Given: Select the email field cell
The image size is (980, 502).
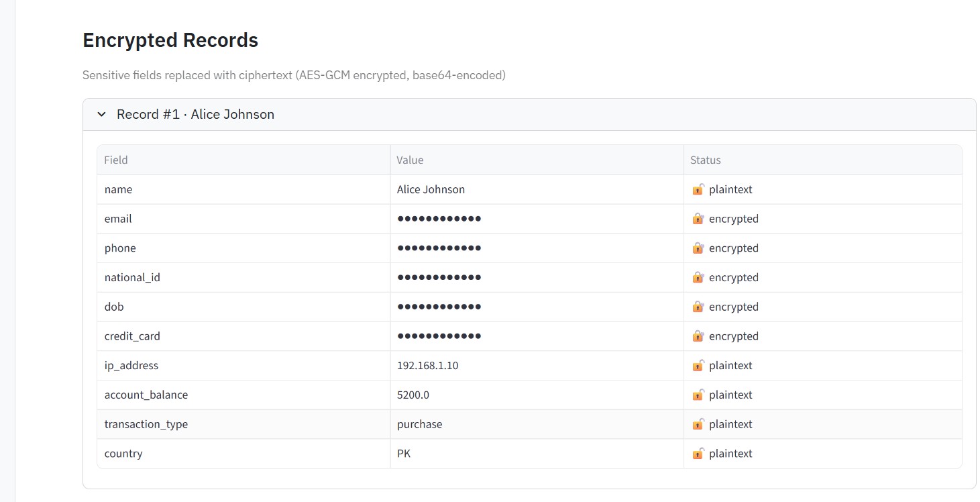Looking at the screenshot, I should (x=243, y=219).
